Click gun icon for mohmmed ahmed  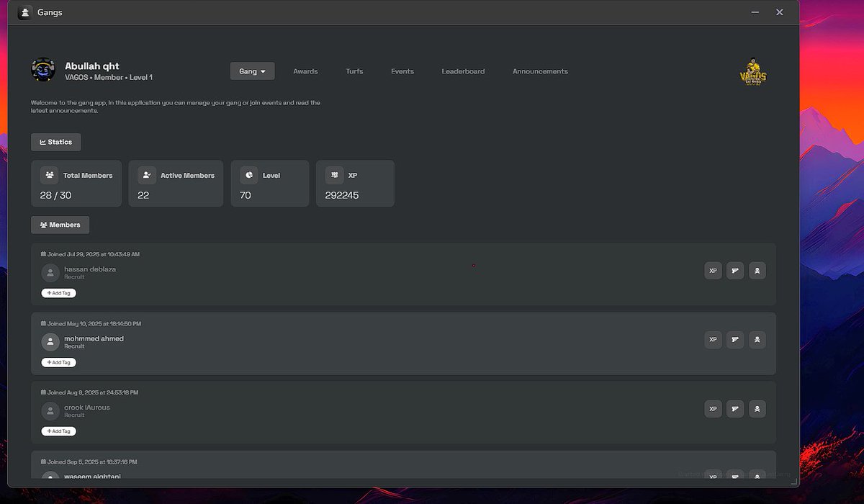(x=735, y=340)
